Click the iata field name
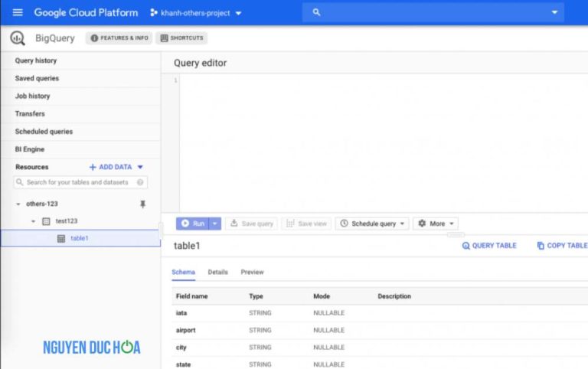 pyautogui.click(x=181, y=313)
